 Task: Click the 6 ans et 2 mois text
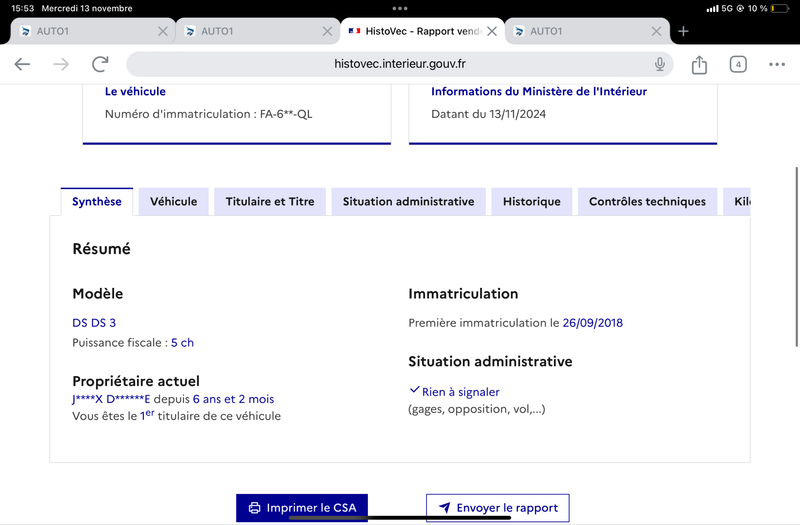233,399
